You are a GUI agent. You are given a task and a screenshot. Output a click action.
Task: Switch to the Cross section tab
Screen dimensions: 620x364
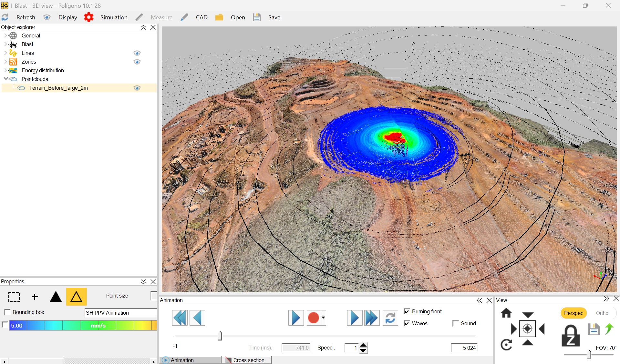coord(247,360)
